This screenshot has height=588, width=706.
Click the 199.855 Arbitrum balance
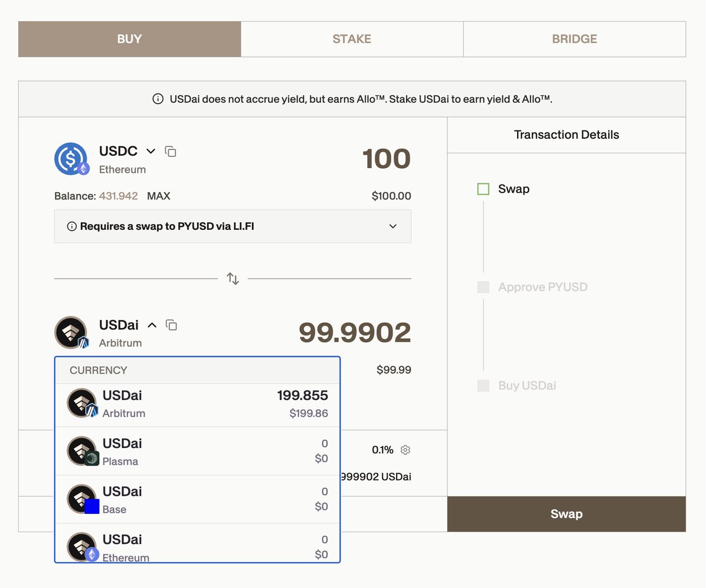(x=302, y=396)
